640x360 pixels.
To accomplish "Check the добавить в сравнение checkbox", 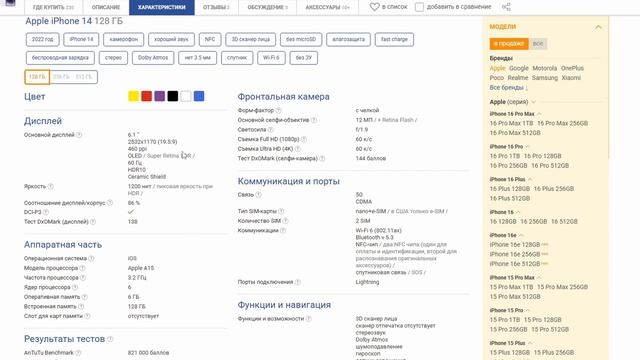I will coord(419,7).
